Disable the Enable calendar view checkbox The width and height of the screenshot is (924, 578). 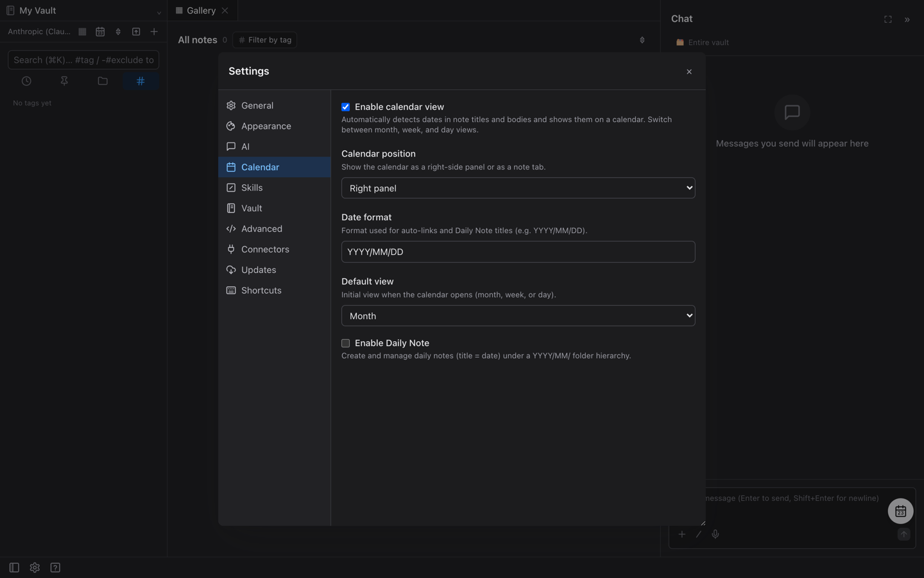click(346, 107)
